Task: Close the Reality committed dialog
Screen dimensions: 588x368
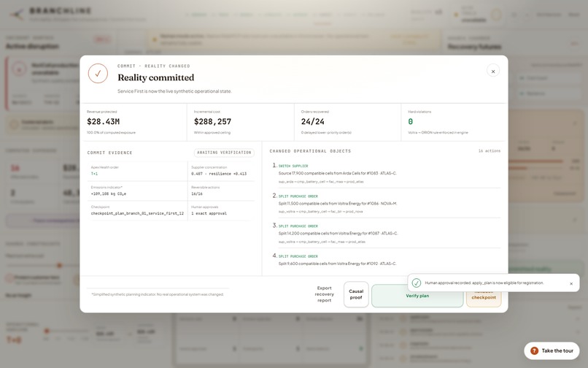Action: coord(492,71)
